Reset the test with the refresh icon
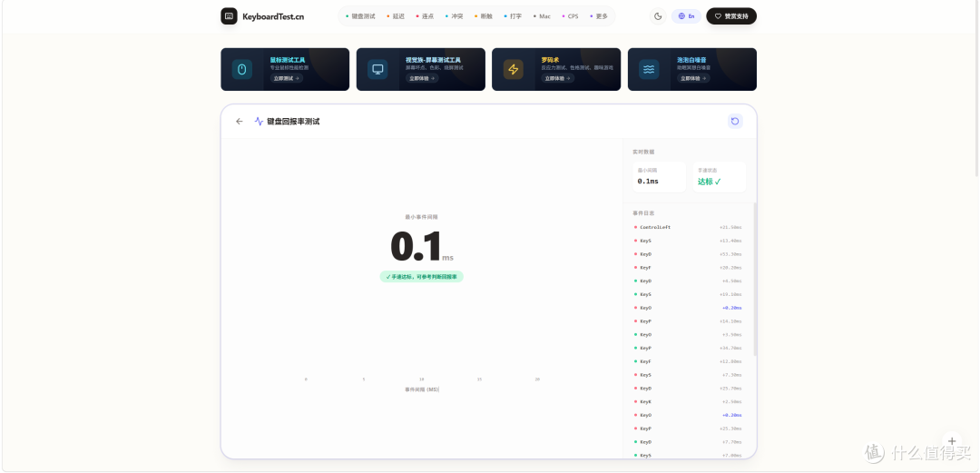The width and height of the screenshot is (980, 473). click(735, 122)
